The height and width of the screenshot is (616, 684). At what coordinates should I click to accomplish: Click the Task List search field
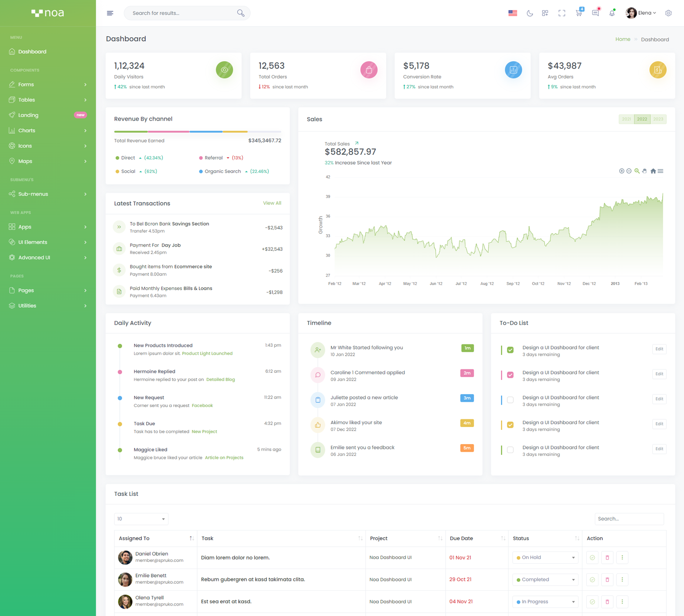pyautogui.click(x=629, y=519)
